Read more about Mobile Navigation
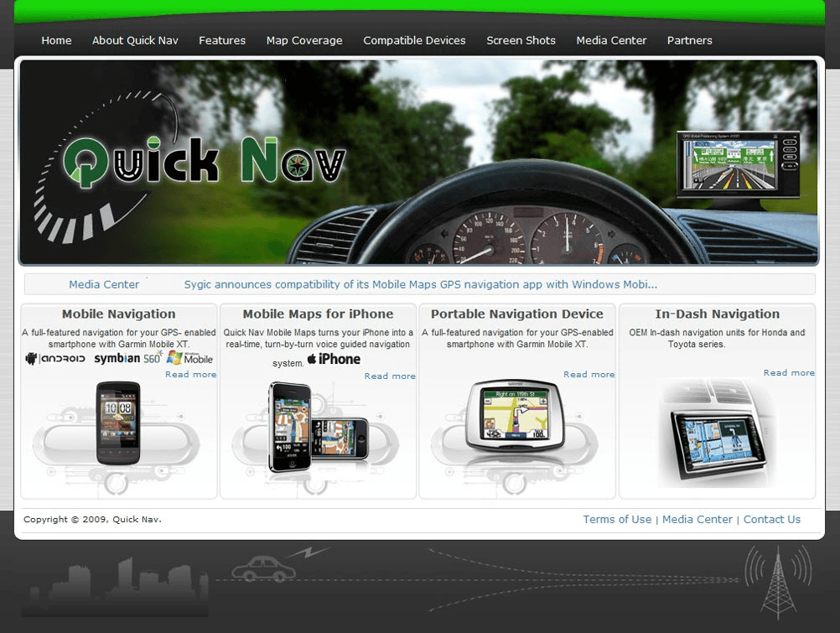 (190, 375)
